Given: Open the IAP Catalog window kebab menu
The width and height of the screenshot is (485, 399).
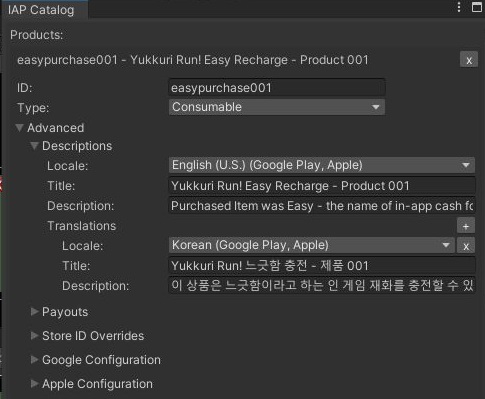Looking at the screenshot, I should (459, 7).
